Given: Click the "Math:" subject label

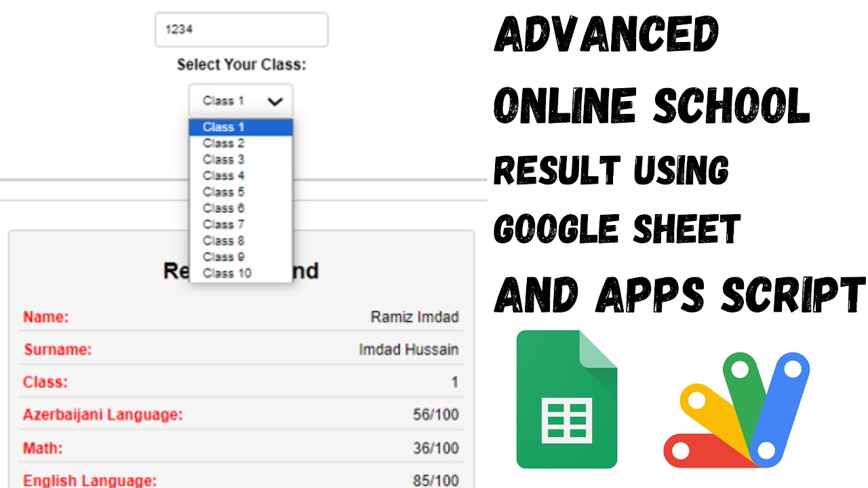Looking at the screenshot, I should (43, 448).
